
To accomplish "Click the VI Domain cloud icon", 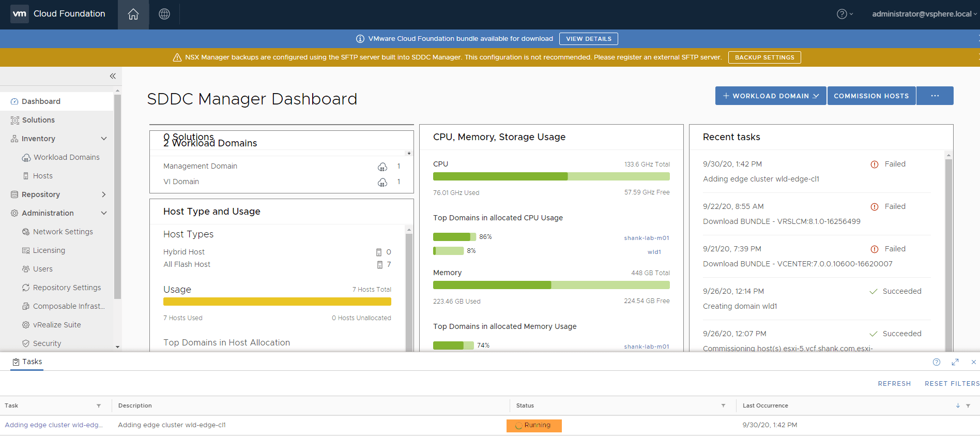I will point(382,182).
